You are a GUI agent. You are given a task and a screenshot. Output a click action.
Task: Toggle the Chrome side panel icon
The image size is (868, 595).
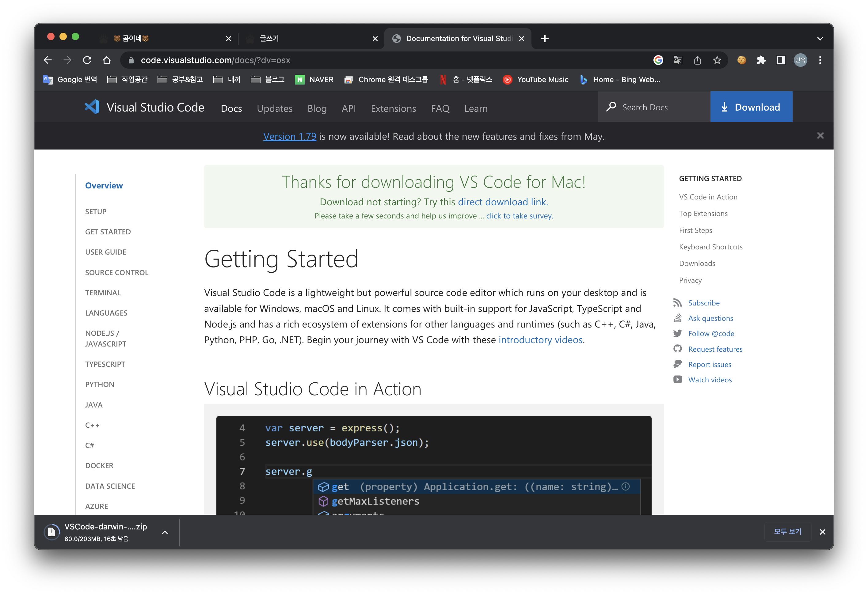coord(781,60)
